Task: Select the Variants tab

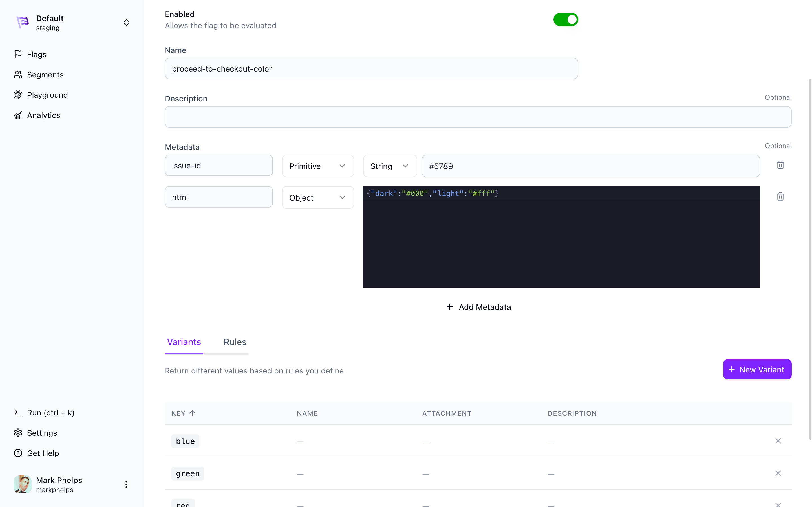Action: (184, 342)
